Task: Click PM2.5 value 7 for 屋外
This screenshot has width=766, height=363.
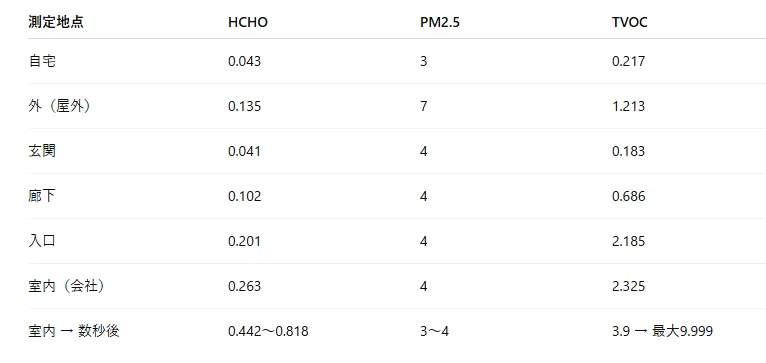Action: point(424,107)
